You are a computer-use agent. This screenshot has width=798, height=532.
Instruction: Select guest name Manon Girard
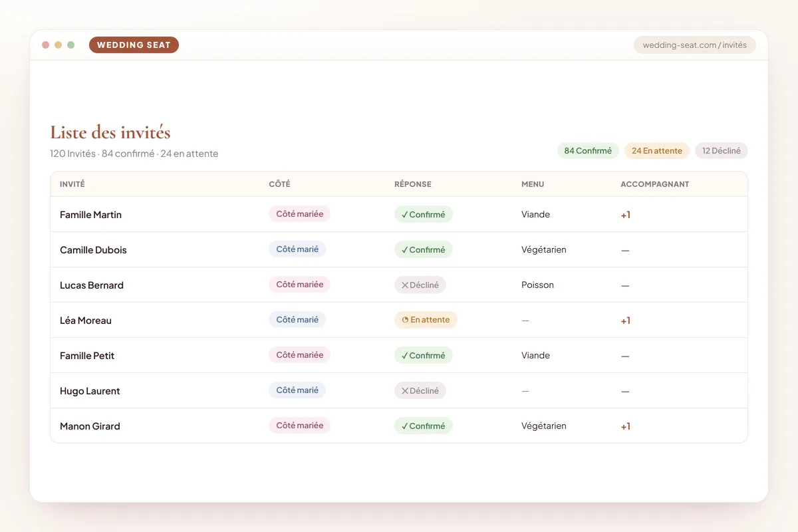pyautogui.click(x=90, y=426)
